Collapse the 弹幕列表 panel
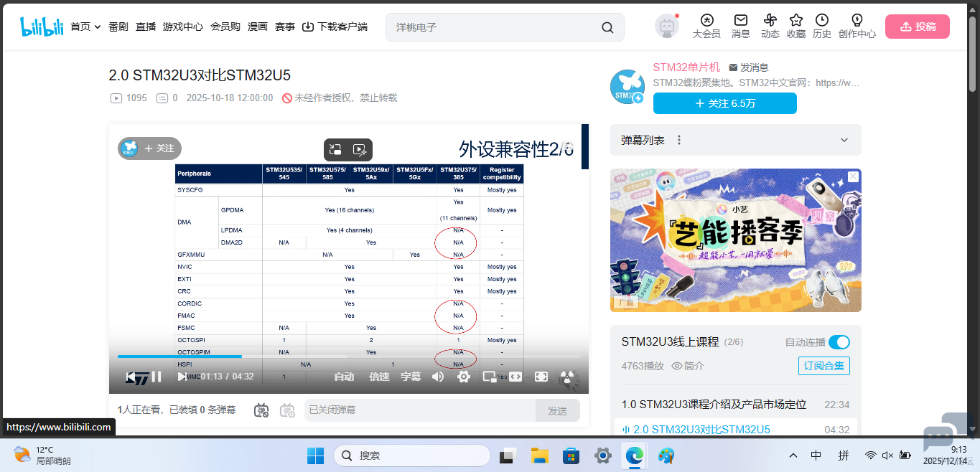 pyautogui.click(x=844, y=140)
